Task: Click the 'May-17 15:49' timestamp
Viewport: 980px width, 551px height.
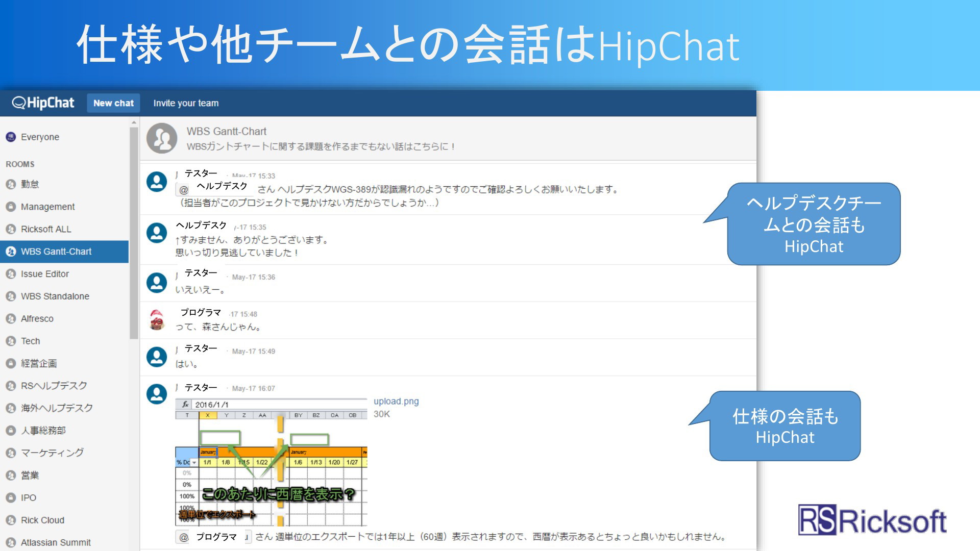Action: 253,352
